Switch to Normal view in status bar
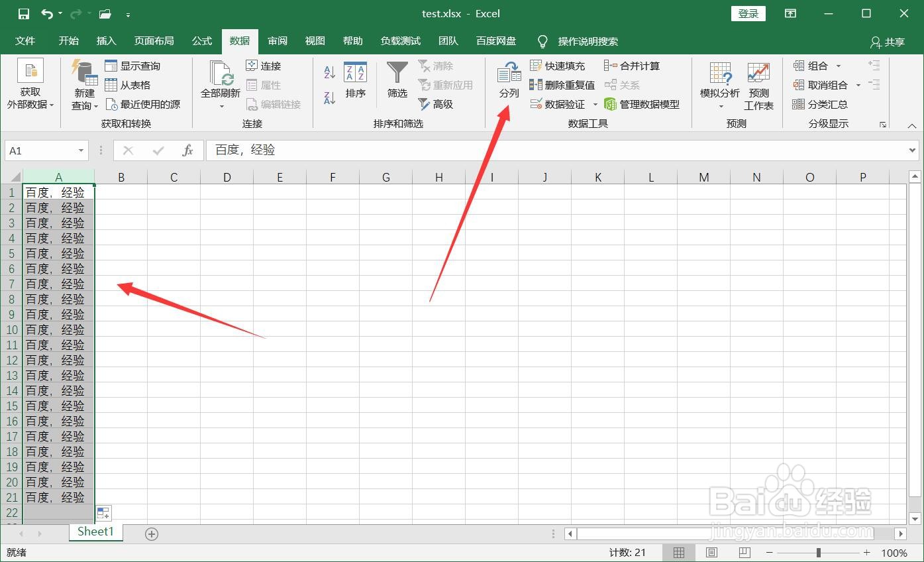Viewport: 924px width, 562px height. tap(679, 552)
